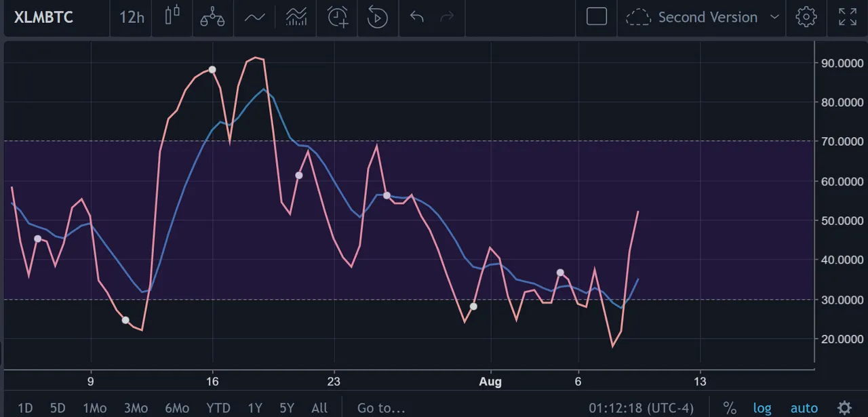Click the Second Version cloud save button

691,17
